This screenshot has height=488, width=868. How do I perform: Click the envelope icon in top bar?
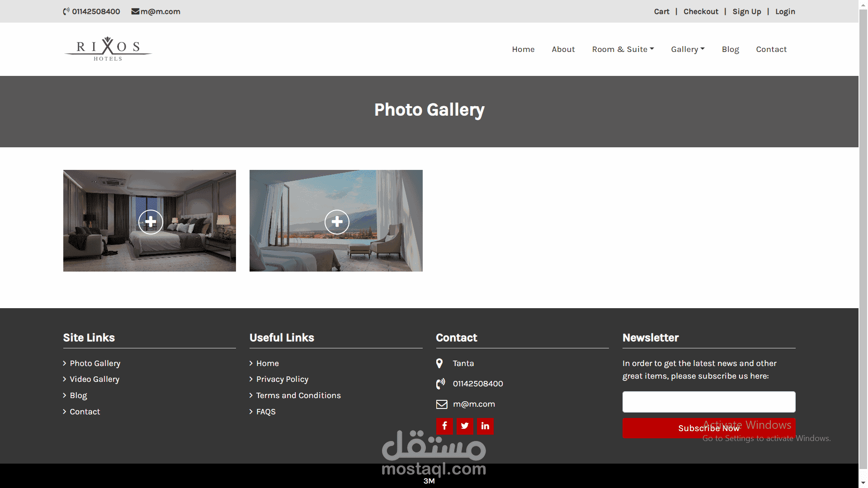click(x=135, y=11)
